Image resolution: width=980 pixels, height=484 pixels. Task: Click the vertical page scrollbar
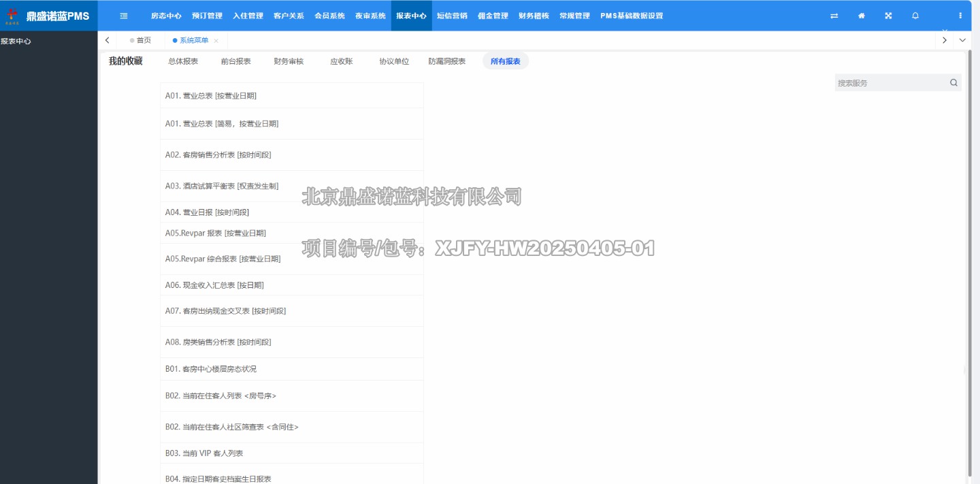970,263
